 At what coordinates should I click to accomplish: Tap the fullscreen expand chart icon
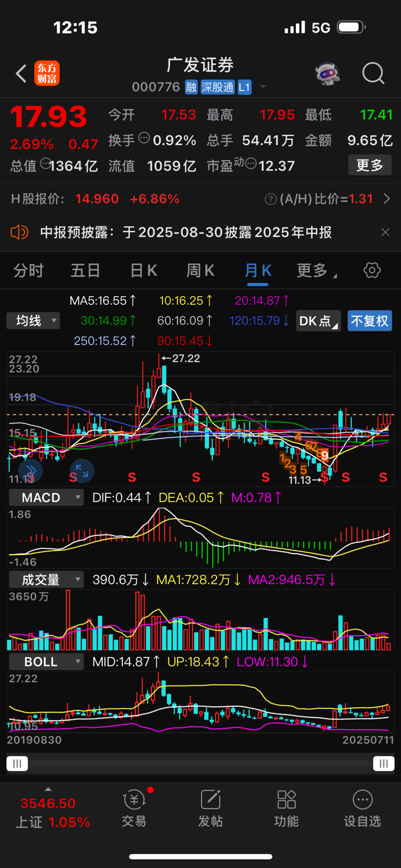coord(82,470)
